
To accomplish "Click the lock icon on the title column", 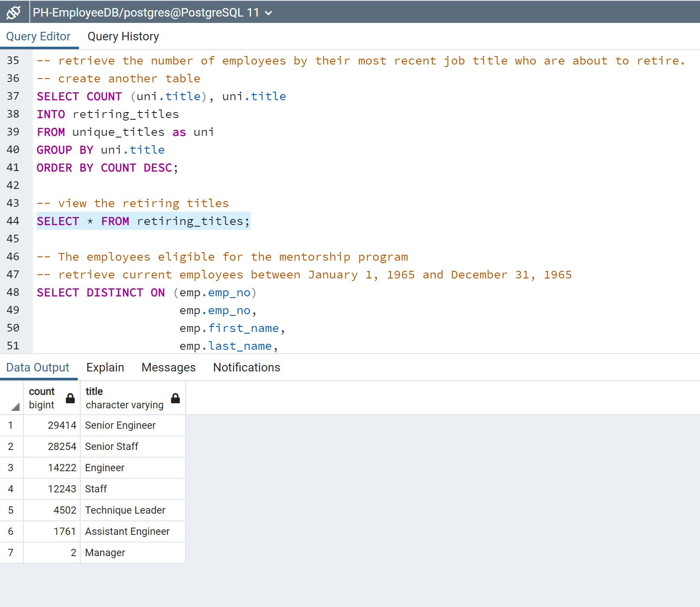I will coord(175,398).
